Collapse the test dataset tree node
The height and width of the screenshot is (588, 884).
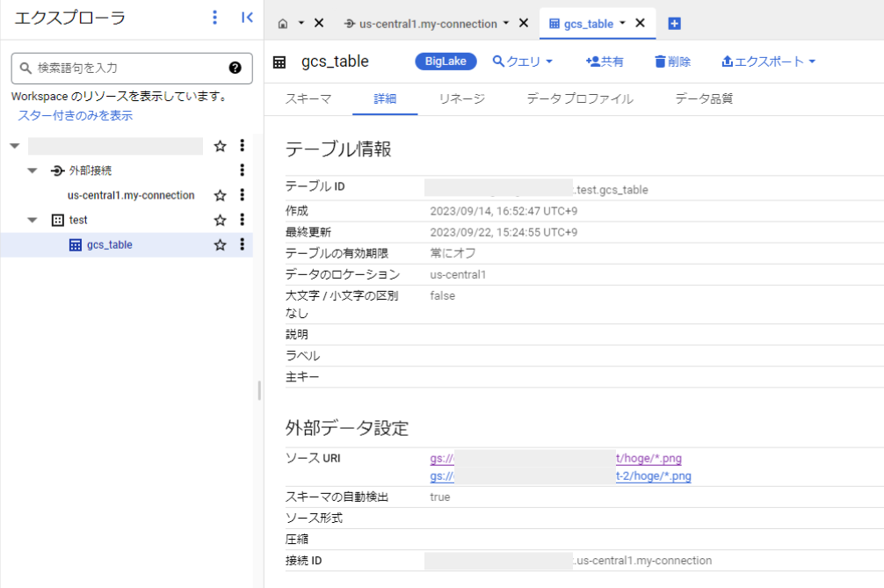pyautogui.click(x=33, y=220)
